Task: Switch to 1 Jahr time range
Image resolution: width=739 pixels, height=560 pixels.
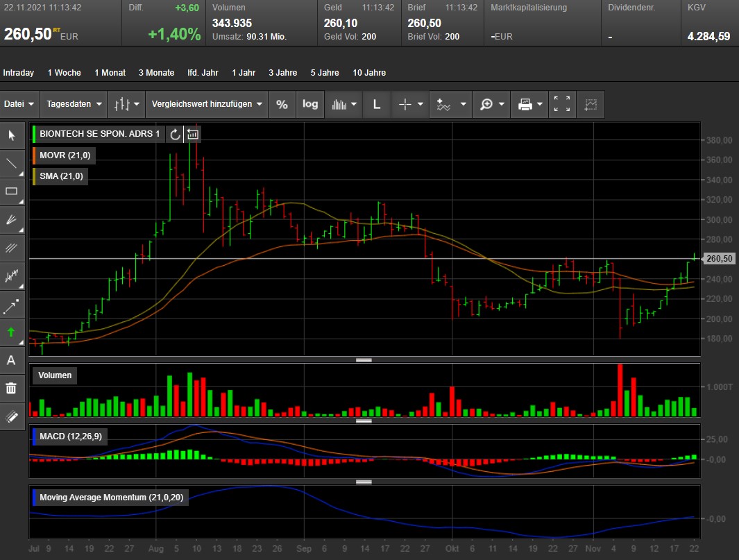Action: [244, 73]
